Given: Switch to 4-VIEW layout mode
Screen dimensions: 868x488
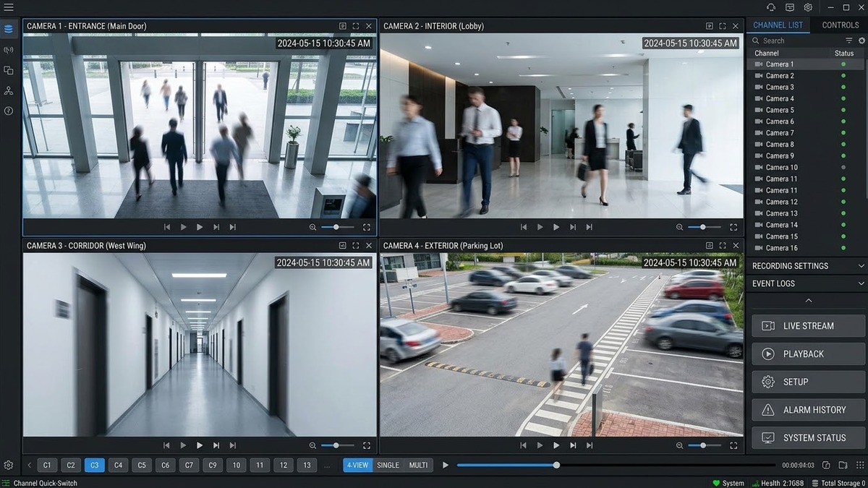Looking at the screenshot, I should [359, 465].
